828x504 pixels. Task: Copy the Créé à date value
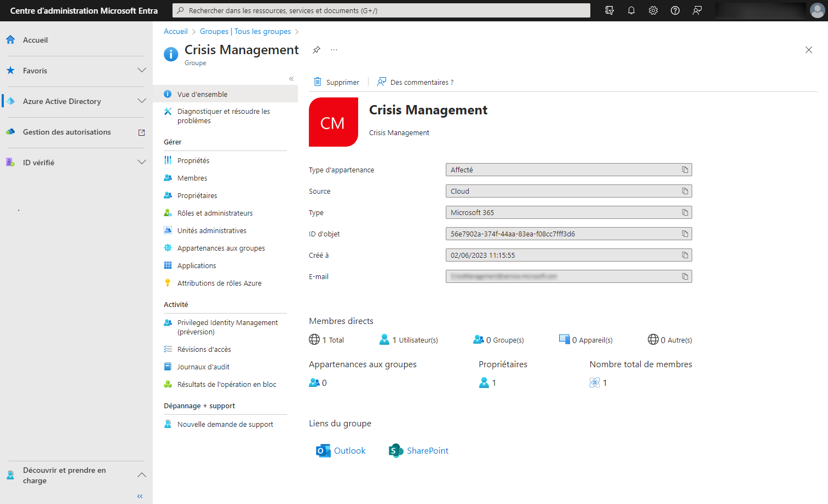click(685, 255)
